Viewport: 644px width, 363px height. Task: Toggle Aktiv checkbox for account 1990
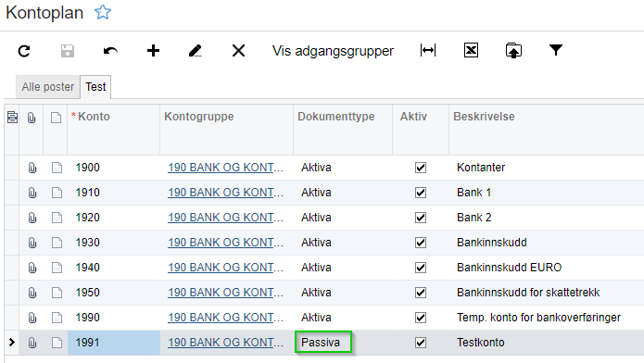point(421,318)
